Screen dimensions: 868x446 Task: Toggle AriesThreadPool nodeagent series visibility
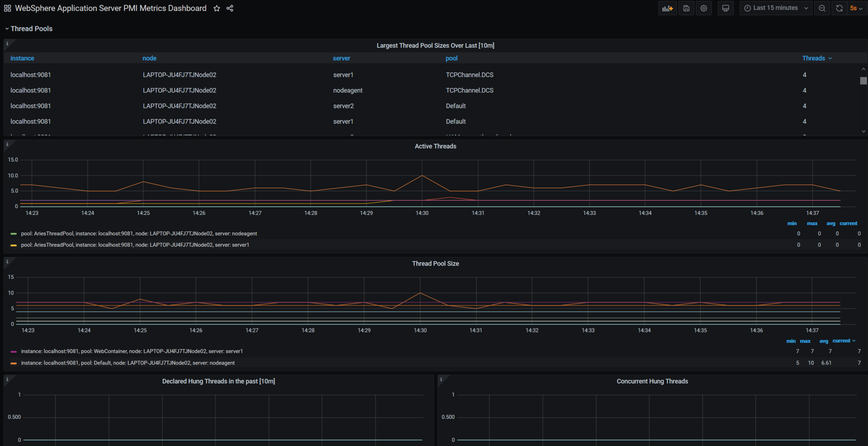[x=139, y=234]
